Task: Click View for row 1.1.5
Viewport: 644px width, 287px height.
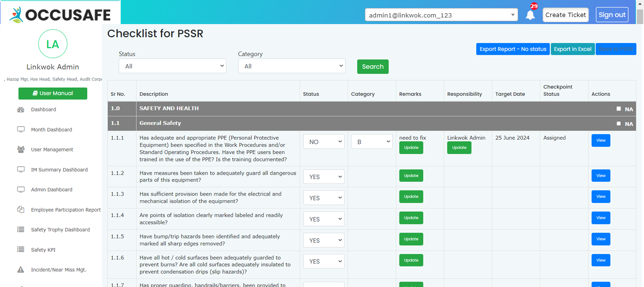Action: 601,239
